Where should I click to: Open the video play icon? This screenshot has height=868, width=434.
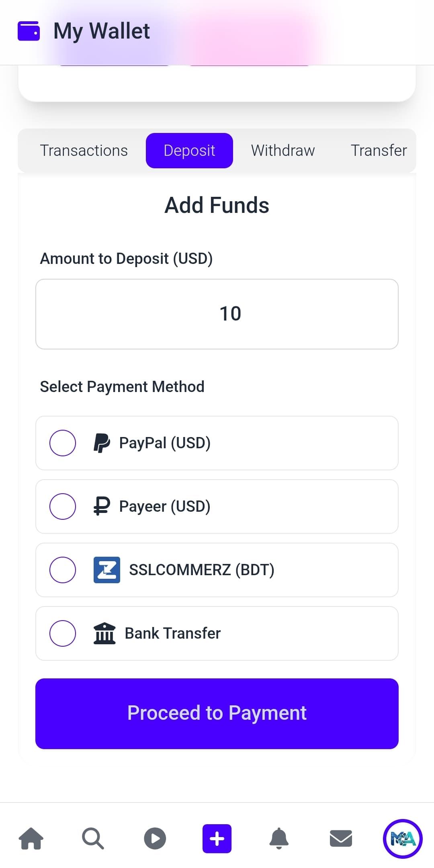pyautogui.click(x=155, y=838)
